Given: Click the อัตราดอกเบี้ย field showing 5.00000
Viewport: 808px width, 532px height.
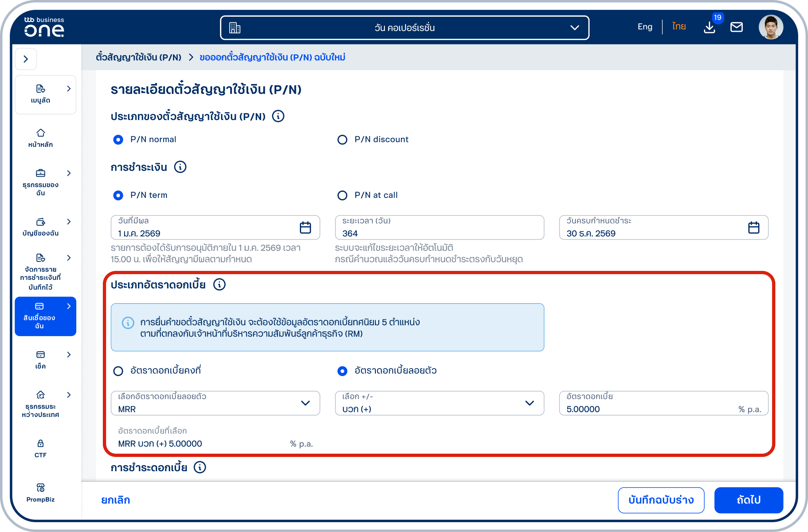Looking at the screenshot, I should (664, 403).
